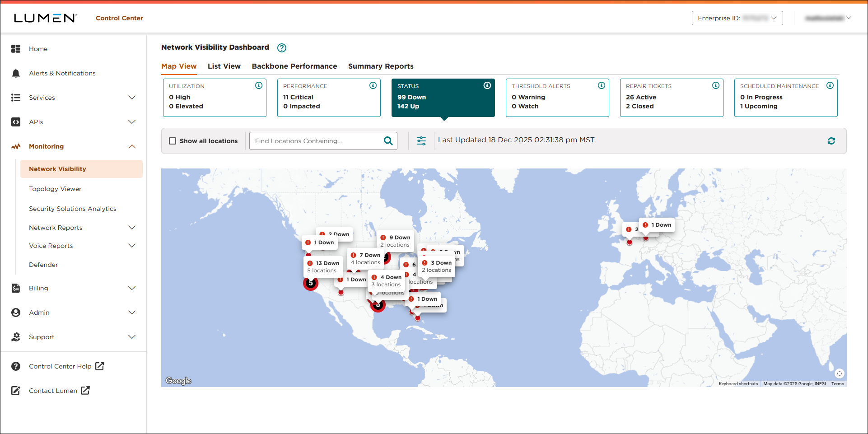Click the magnifying glass search icon

pyautogui.click(x=387, y=140)
